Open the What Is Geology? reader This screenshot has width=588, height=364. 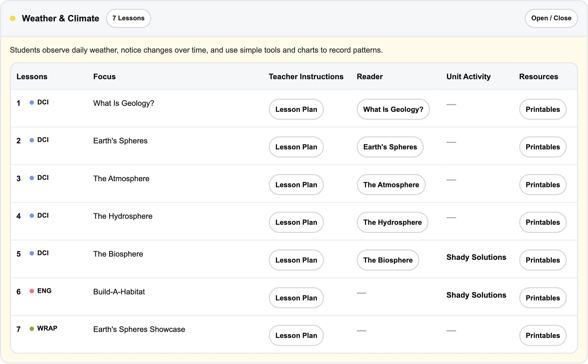(x=393, y=109)
